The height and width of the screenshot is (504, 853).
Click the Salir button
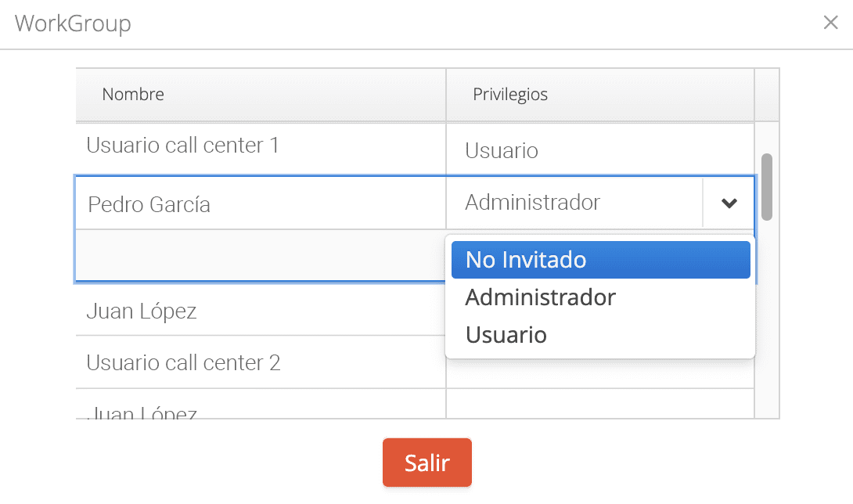427,463
